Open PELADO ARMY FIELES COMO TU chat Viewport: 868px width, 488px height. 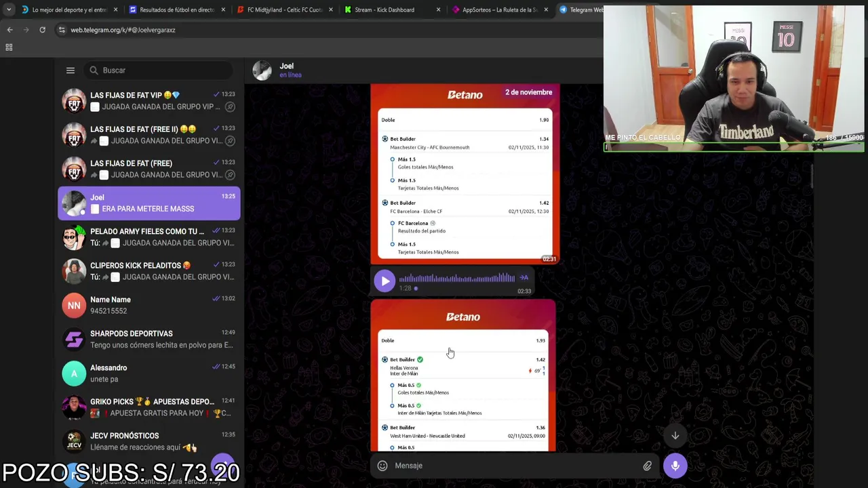tap(149, 237)
